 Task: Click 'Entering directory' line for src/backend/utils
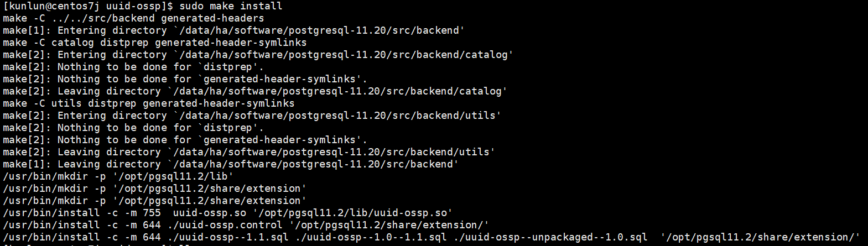click(252, 116)
